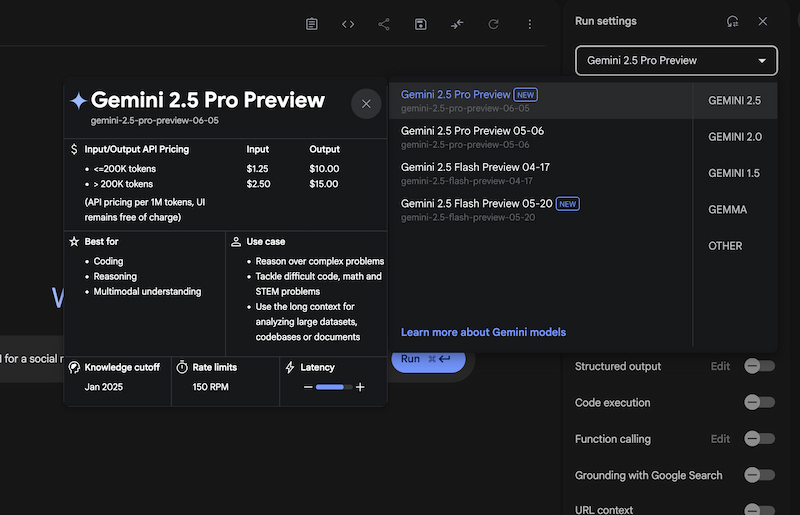Click Edit next to Structured output
The height and width of the screenshot is (515, 800).
720,366
